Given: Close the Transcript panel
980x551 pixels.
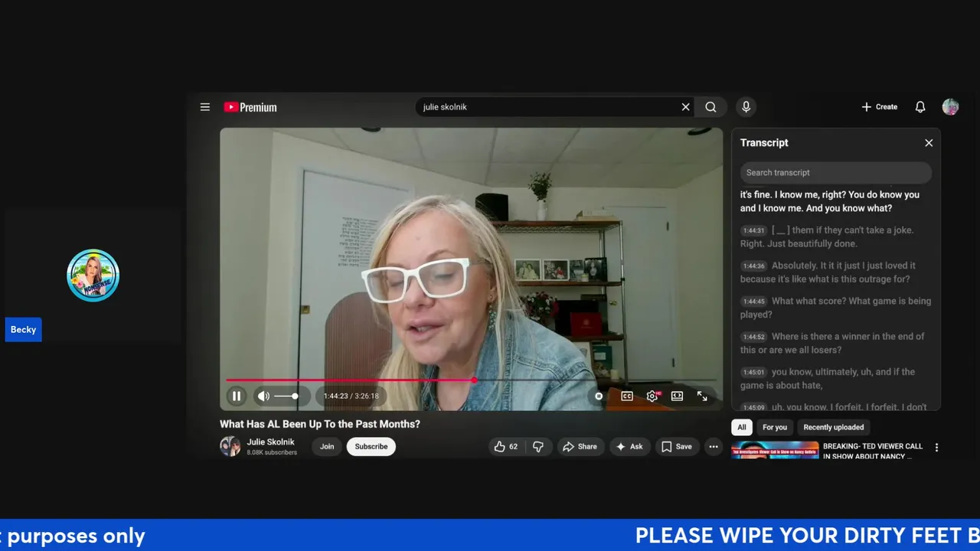Looking at the screenshot, I should tap(929, 143).
